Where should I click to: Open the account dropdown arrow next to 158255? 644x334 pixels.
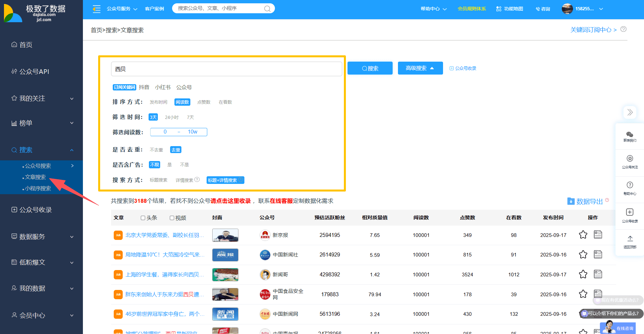601,9
